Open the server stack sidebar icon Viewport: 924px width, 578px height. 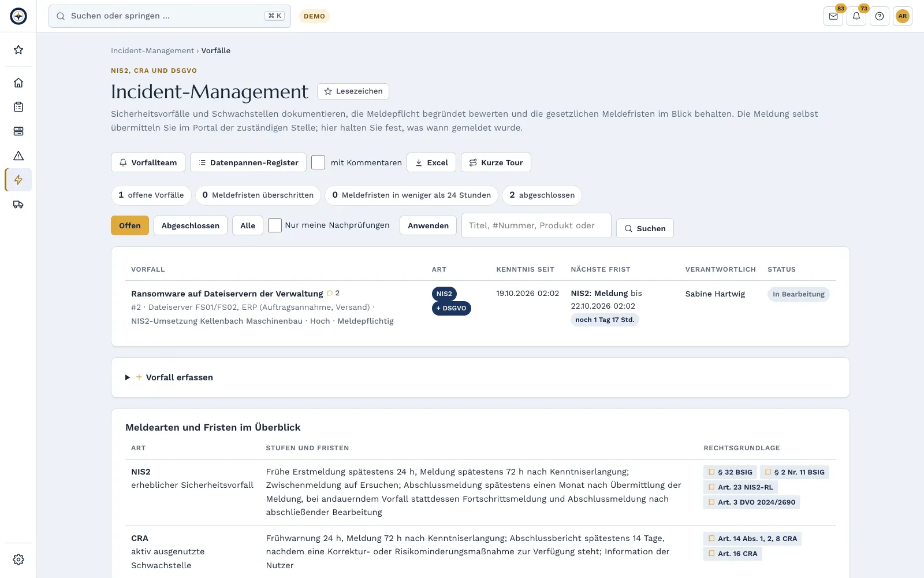18,131
